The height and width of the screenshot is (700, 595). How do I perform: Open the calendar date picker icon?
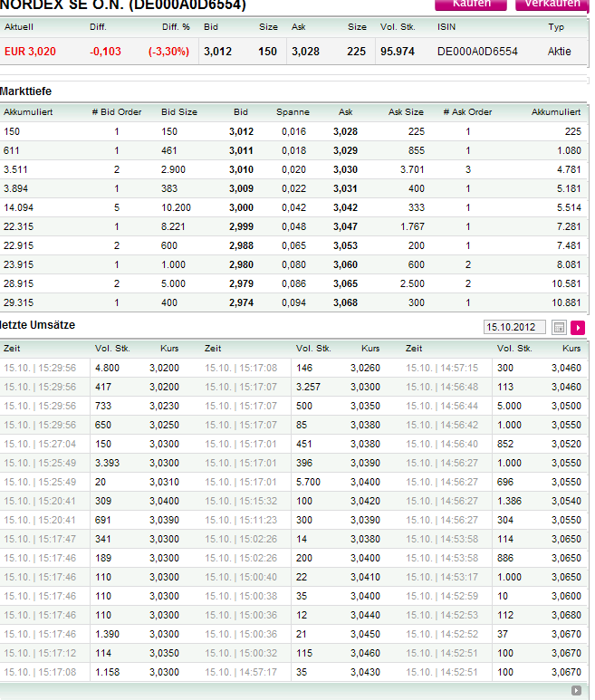point(559,327)
